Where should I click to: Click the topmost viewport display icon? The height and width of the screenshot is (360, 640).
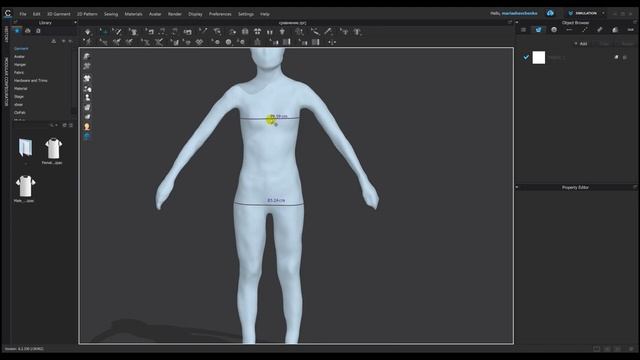(87, 56)
